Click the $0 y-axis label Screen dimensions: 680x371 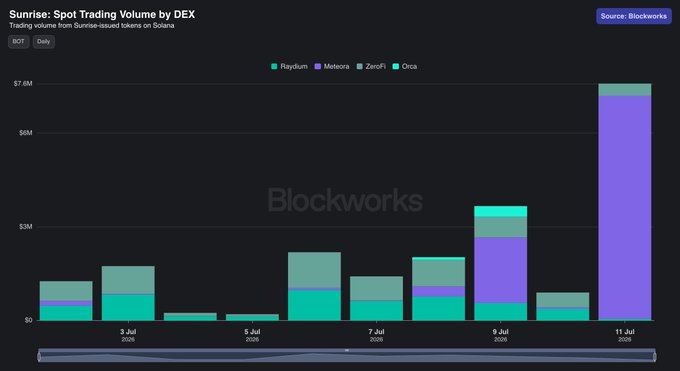(28, 320)
